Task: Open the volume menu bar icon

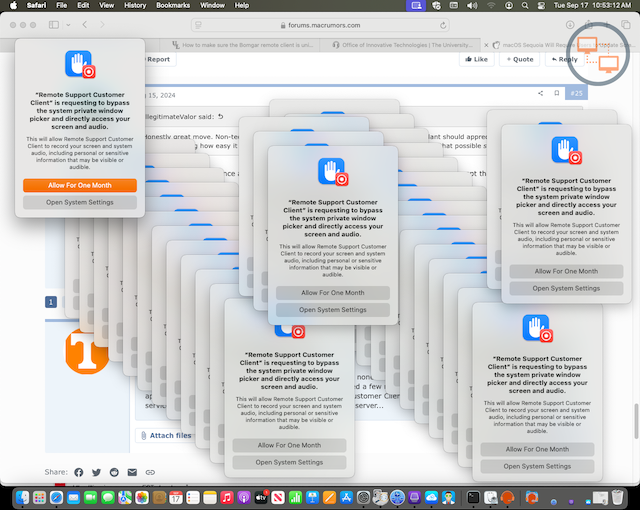Action: 472,5
